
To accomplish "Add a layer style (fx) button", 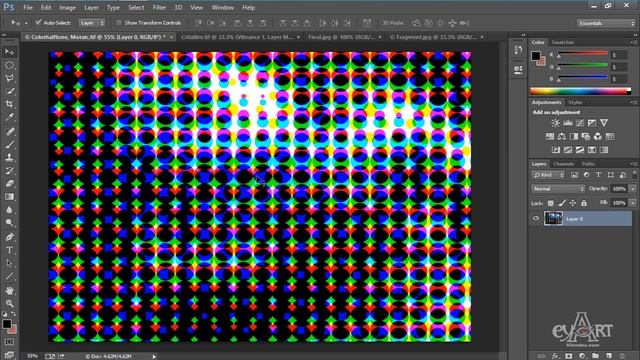I will (555, 356).
